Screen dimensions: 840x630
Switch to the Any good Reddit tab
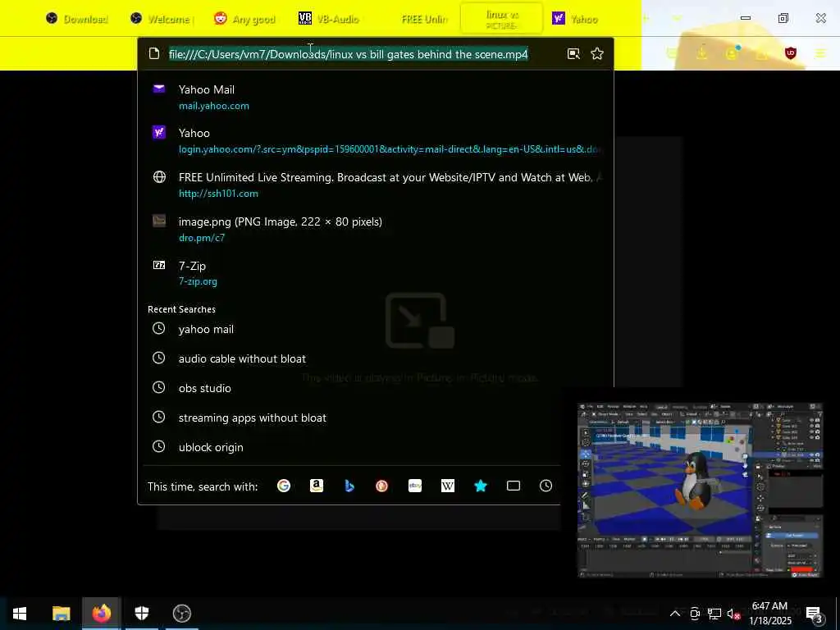click(x=244, y=19)
